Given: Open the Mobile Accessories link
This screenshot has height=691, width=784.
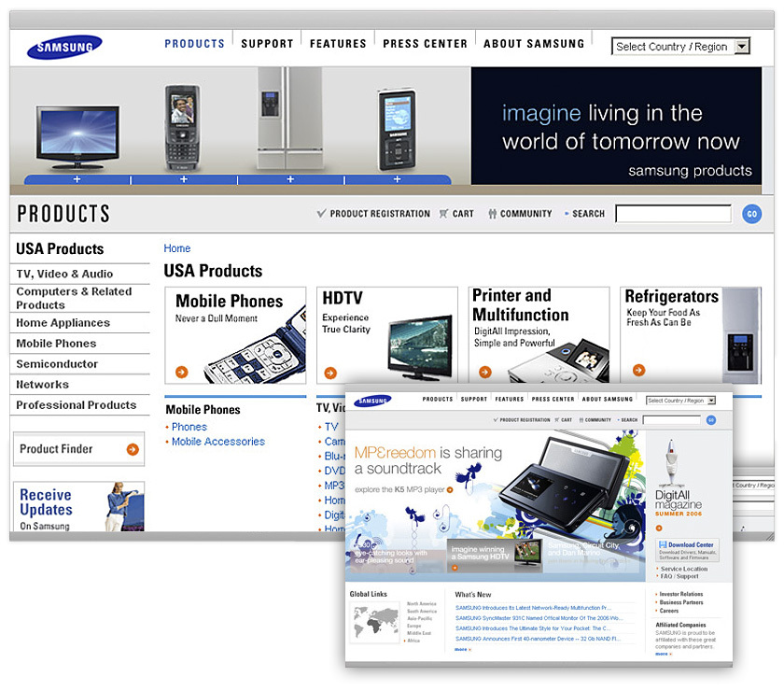Looking at the screenshot, I should (x=217, y=442).
